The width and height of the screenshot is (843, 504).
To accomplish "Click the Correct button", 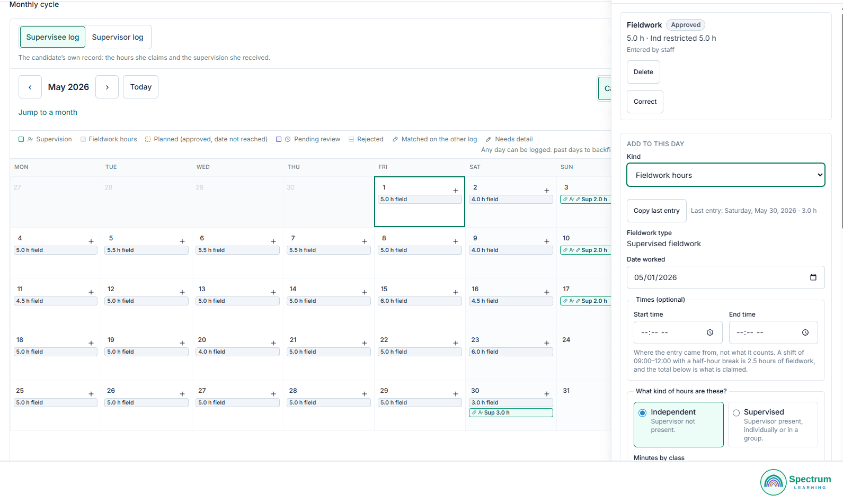I will pos(645,102).
